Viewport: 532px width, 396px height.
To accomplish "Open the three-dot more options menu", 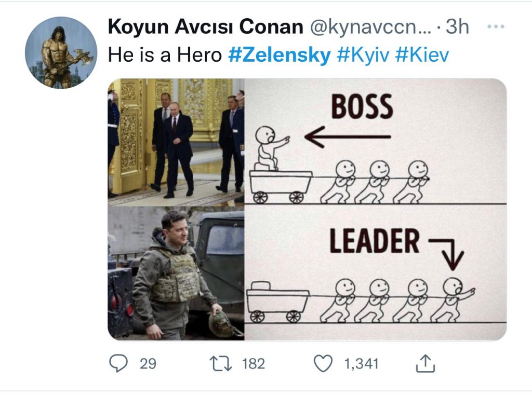I will pyautogui.click(x=498, y=27).
